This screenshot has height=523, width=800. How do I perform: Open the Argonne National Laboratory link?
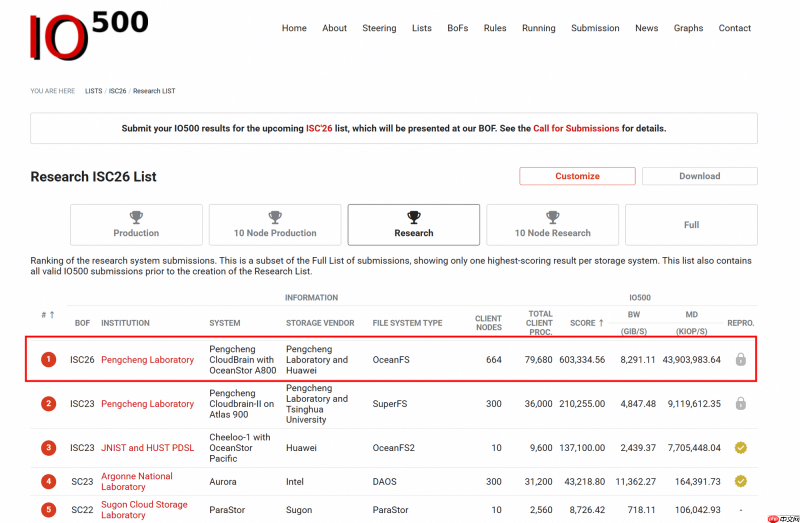pyautogui.click(x=137, y=481)
